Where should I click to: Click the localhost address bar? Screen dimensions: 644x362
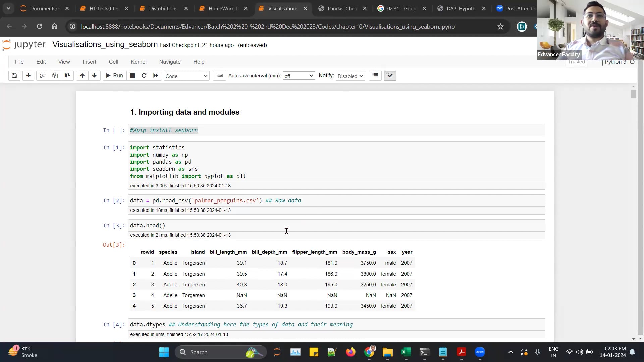(x=268, y=26)
